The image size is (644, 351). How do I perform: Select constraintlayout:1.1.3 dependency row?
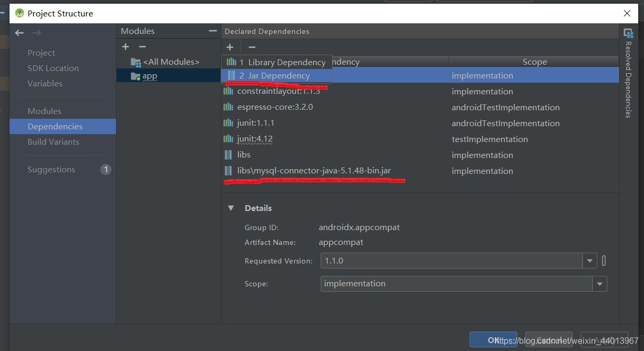click(x=420, y=91)
